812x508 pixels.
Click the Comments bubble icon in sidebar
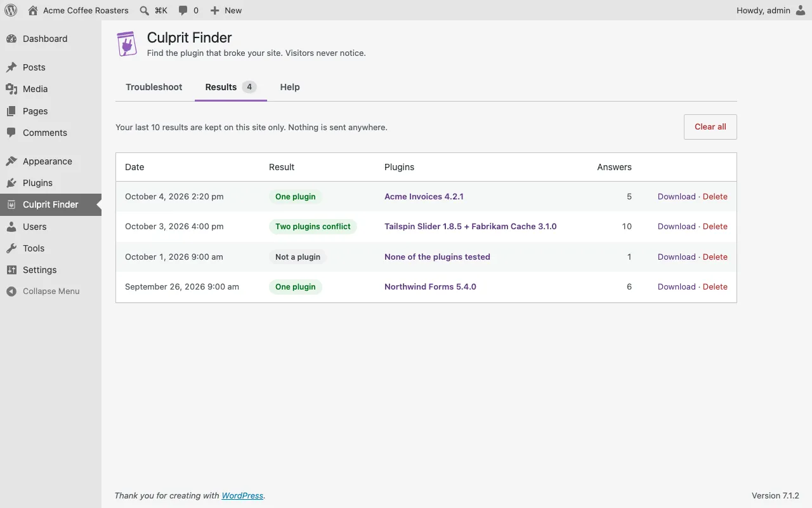[11, 133]
